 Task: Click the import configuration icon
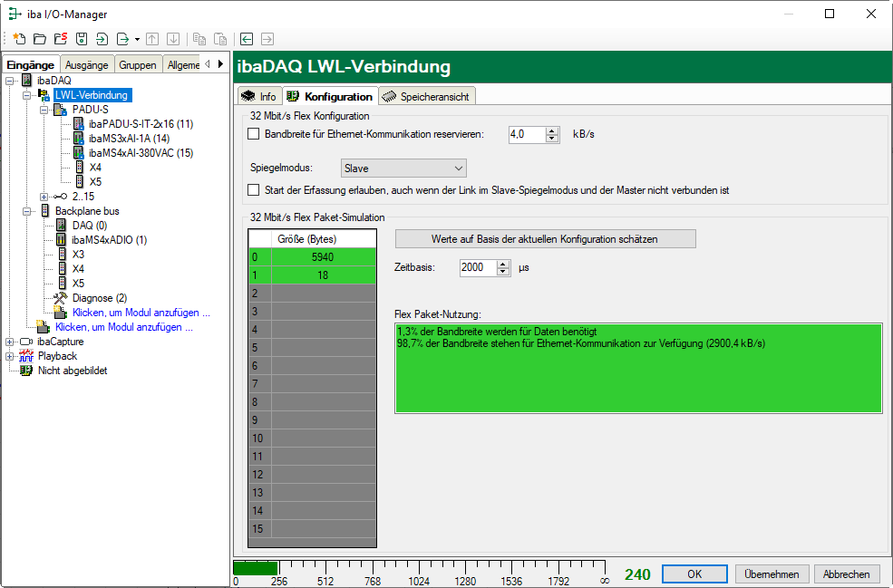coord(102,39)
